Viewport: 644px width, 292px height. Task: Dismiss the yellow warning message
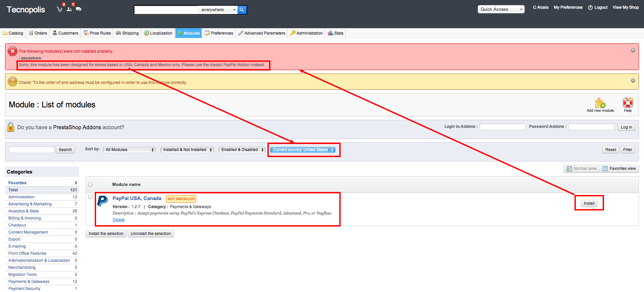click(x=633, y=81)
